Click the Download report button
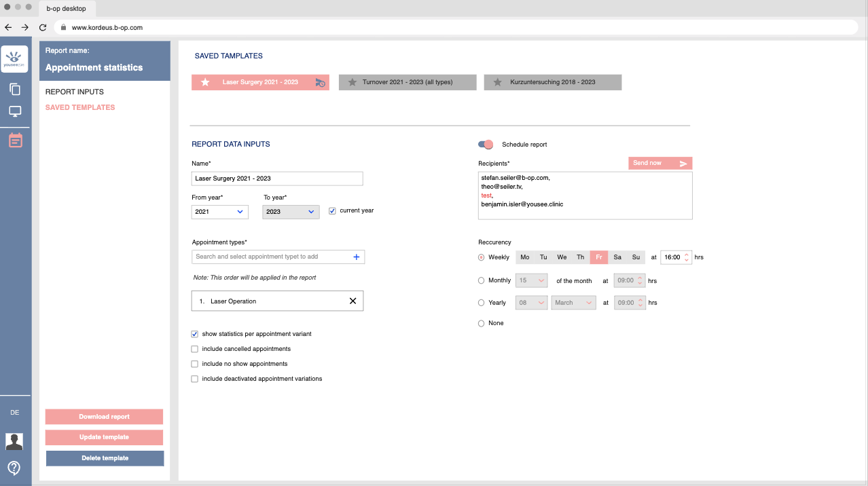This screenshot has height=486, width=868. click(104, 417)
